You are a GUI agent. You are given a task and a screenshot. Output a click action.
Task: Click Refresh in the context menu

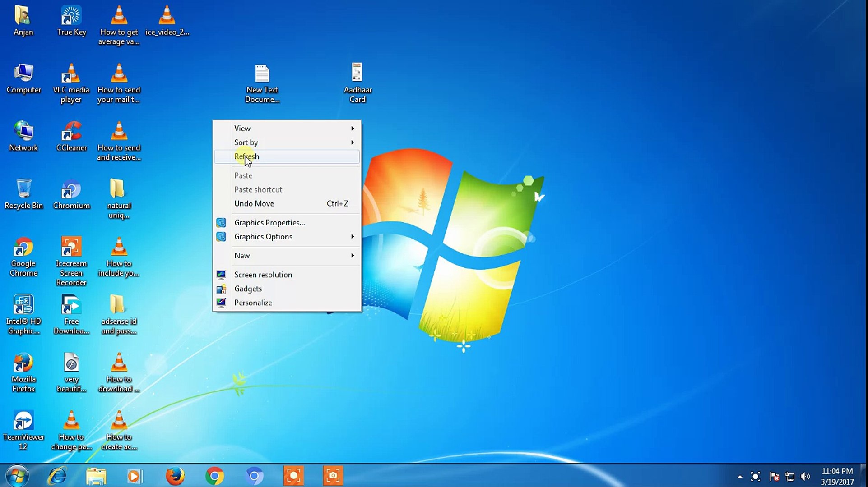tap(246, 156)
